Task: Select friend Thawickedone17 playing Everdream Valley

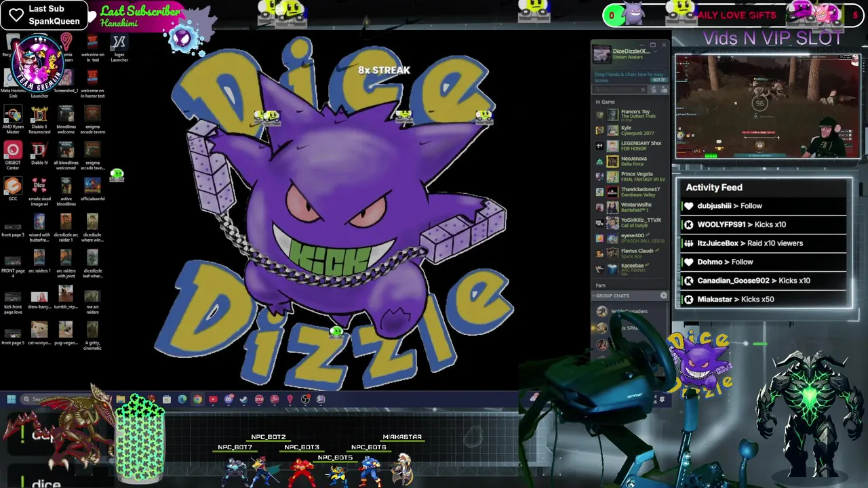Action: pyautogui.click(x=631, y=192)
